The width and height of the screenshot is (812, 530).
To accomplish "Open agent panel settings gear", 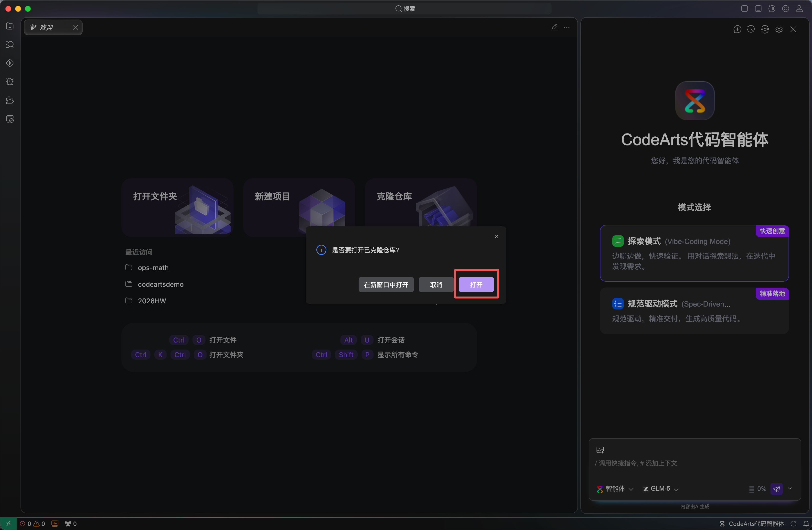I will tap(779, 29).
